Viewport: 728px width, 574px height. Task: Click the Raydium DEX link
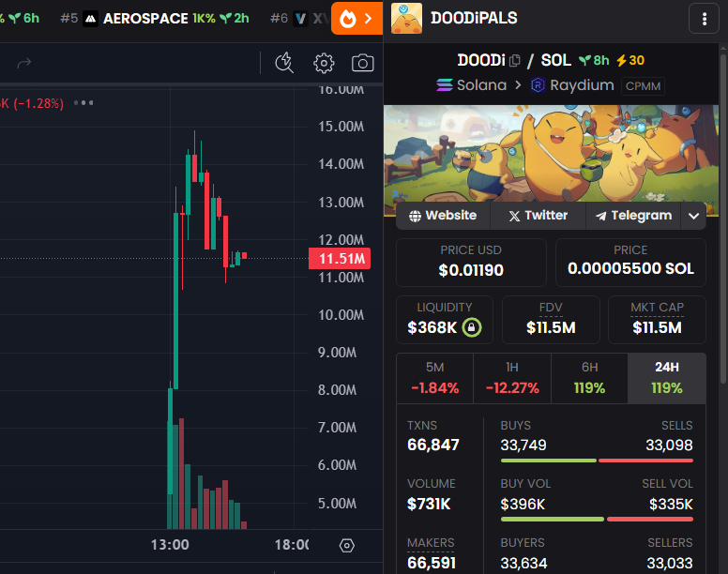point(572,85)
